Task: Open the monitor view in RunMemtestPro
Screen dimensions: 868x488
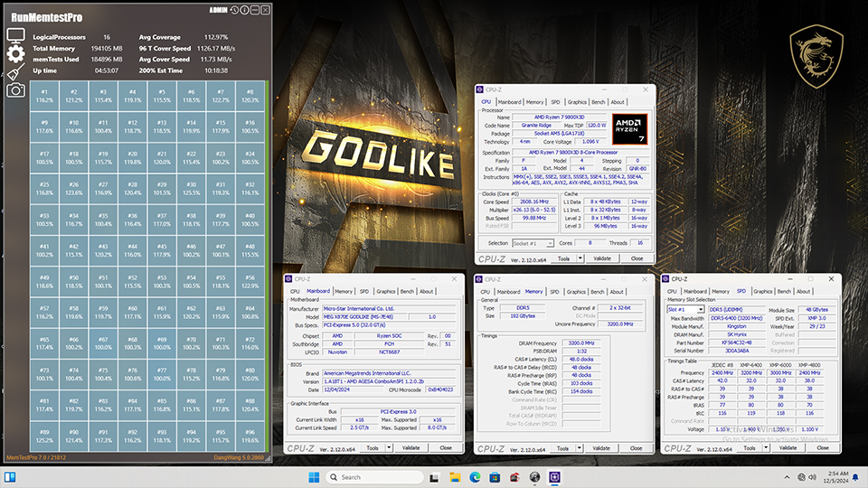Action: coord(15,35)
